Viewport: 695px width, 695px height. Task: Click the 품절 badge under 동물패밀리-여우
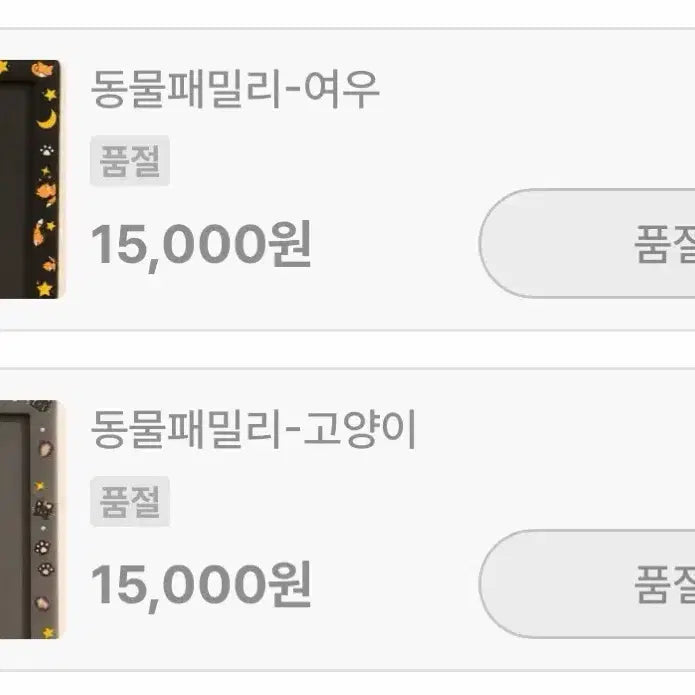[x=130, y=161]
